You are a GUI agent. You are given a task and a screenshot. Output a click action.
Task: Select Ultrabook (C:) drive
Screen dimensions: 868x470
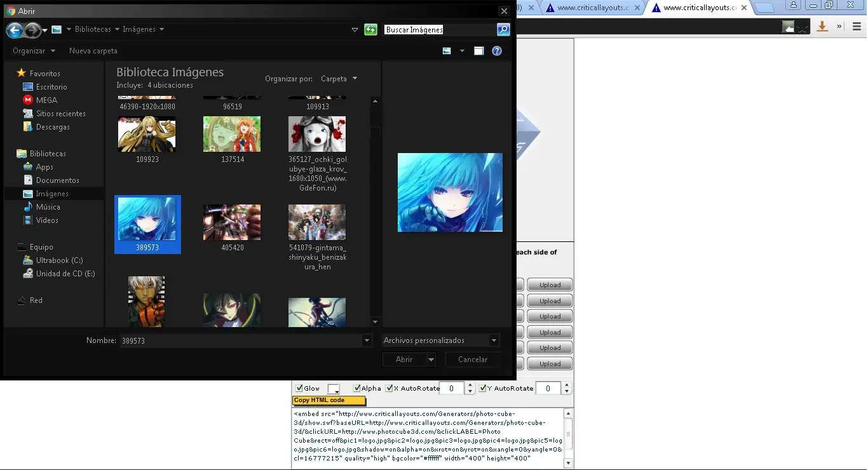tap(53, 260)
